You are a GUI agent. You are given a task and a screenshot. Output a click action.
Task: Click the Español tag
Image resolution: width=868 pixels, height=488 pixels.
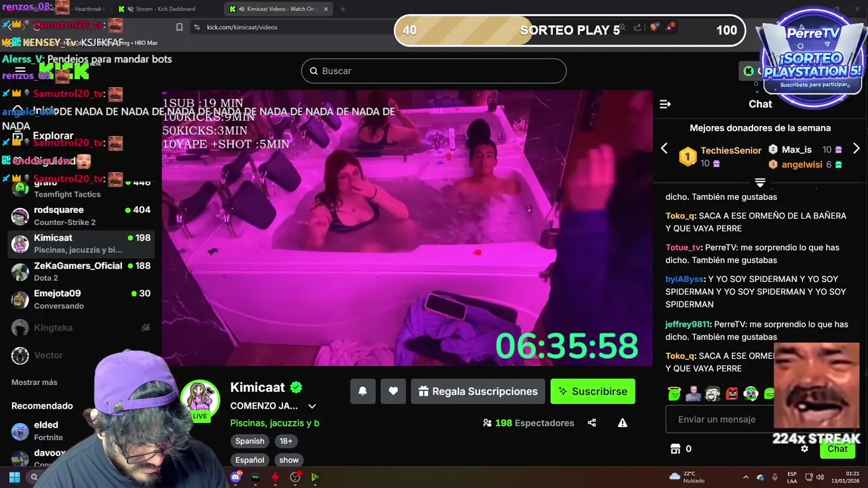pos(250,460)
